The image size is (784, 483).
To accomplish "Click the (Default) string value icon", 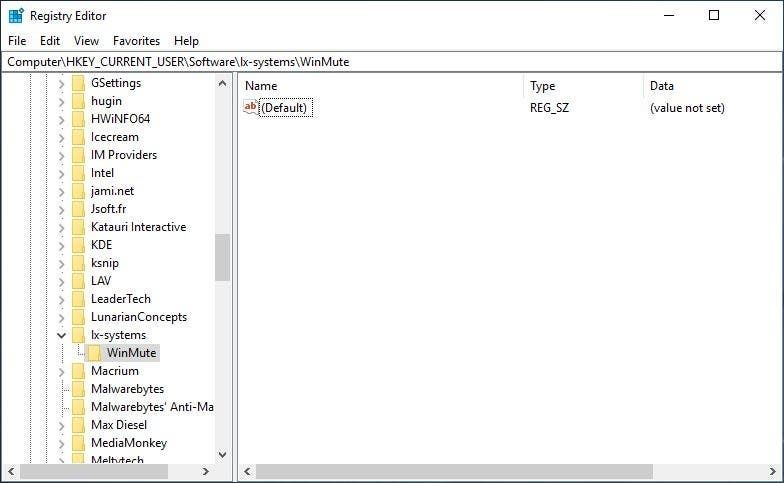I will coord(250,107).
